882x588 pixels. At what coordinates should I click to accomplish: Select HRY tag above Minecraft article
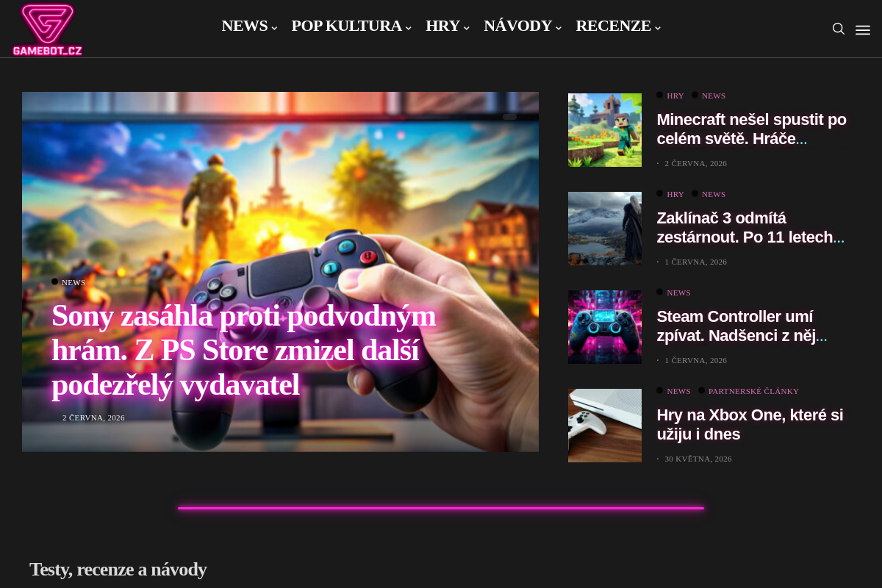point(675,96)
